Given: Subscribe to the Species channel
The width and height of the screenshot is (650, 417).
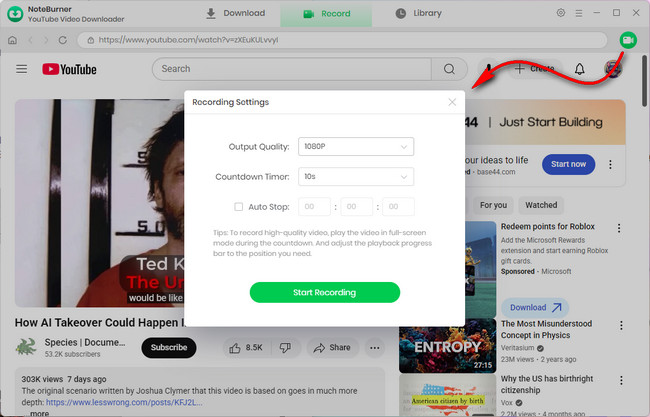Looking at the screenshot, I should click(169, 347).
